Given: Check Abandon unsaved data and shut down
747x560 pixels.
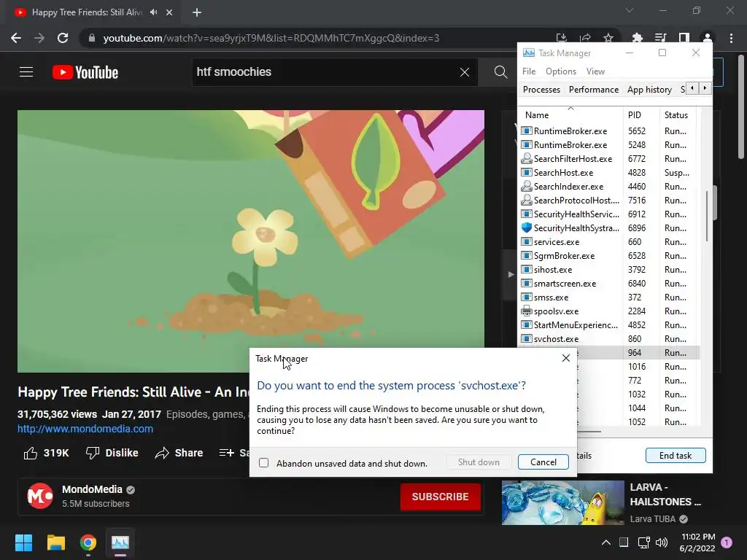Looking at the screenshot, I should coord(263,463).
